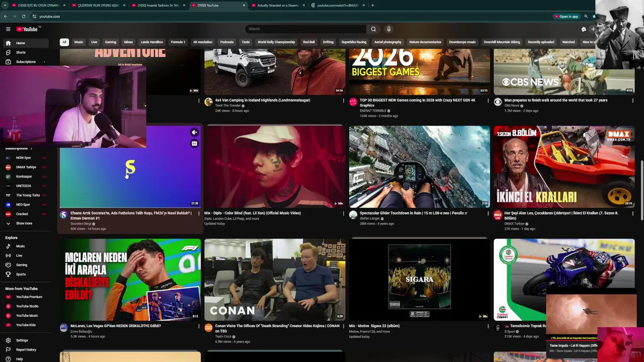Open Sports under Explore
The height and width of the screenshot is (362, 644).
(x=21, y=275)
